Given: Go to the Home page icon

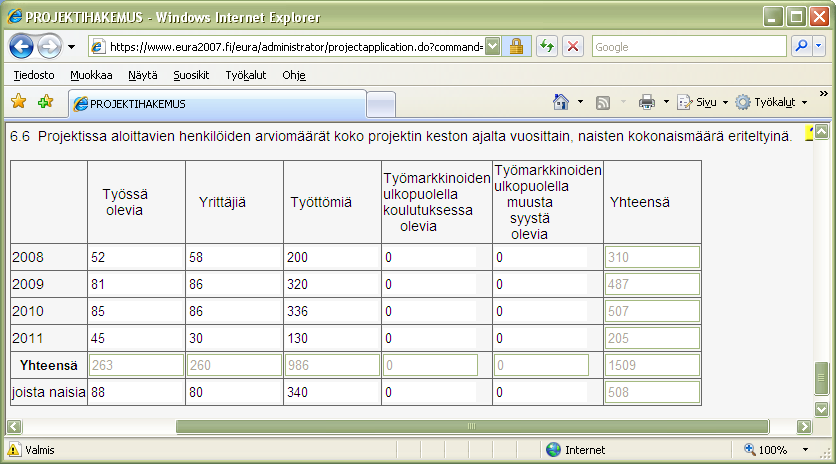Looking at the screenshot, I should 561,102.
